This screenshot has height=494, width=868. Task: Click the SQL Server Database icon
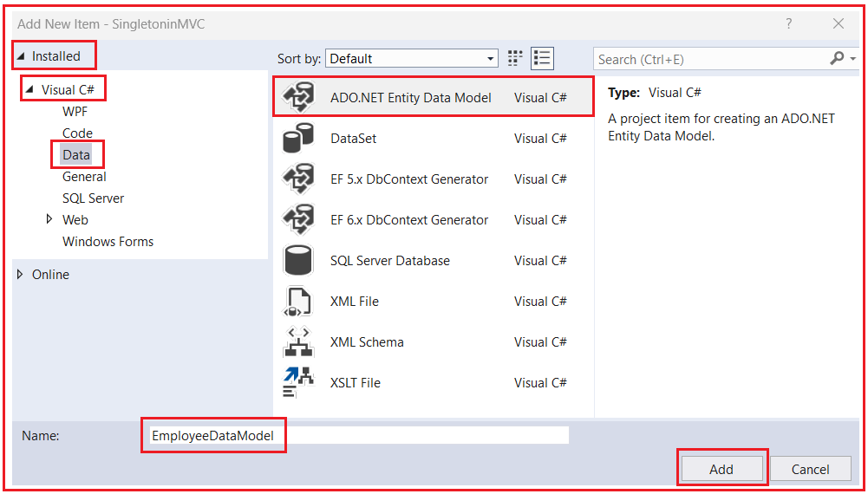[x=298, y=260]
